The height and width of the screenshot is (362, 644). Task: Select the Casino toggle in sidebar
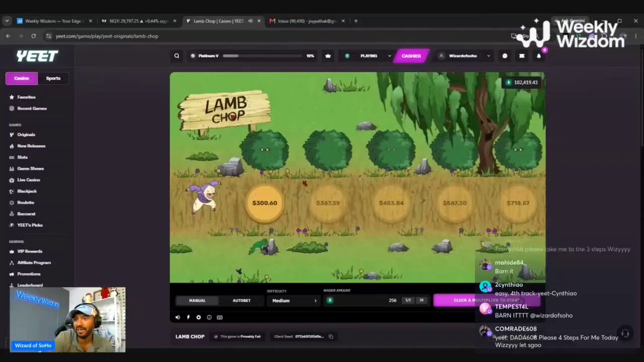[21, 78]
